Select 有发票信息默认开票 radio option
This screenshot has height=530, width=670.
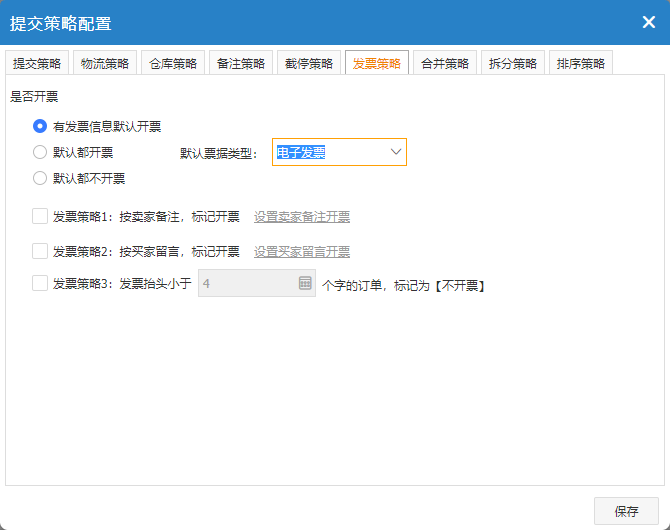(x=40, y=126)
